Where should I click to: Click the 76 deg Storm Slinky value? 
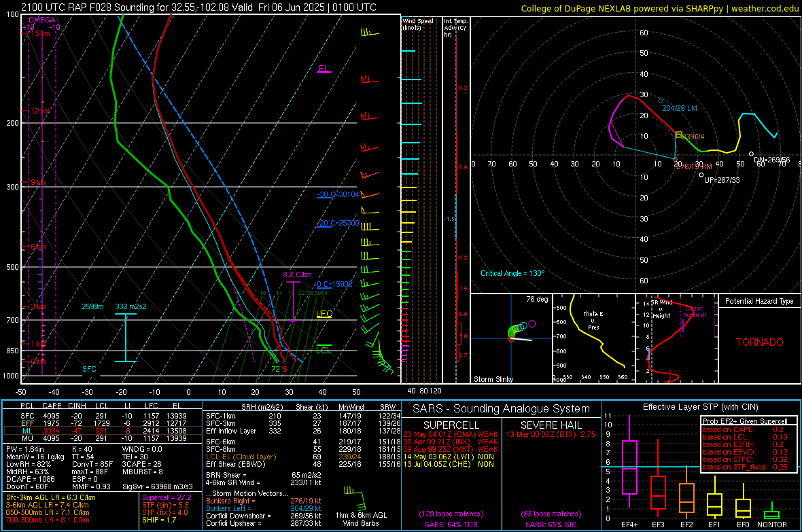537,299
